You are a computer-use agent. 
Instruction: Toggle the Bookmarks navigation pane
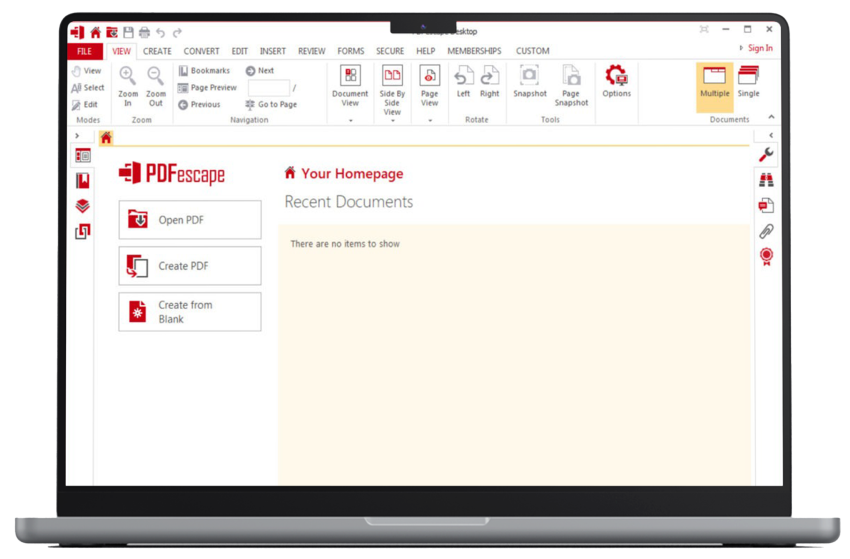pyautogui.click(x=204, y=71)
